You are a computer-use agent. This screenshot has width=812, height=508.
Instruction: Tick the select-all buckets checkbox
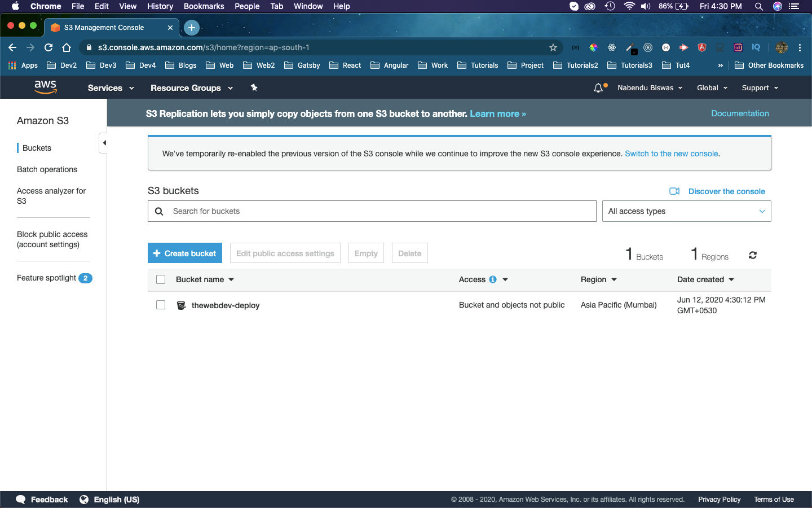coord(161,279)
